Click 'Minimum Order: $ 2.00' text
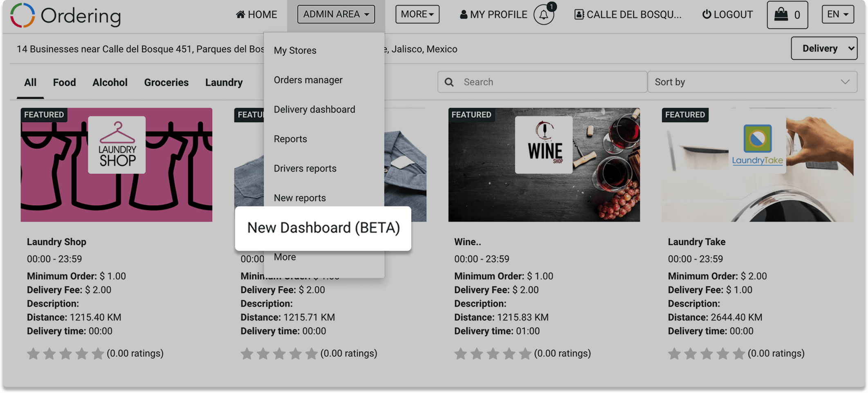 pos(718,276)
